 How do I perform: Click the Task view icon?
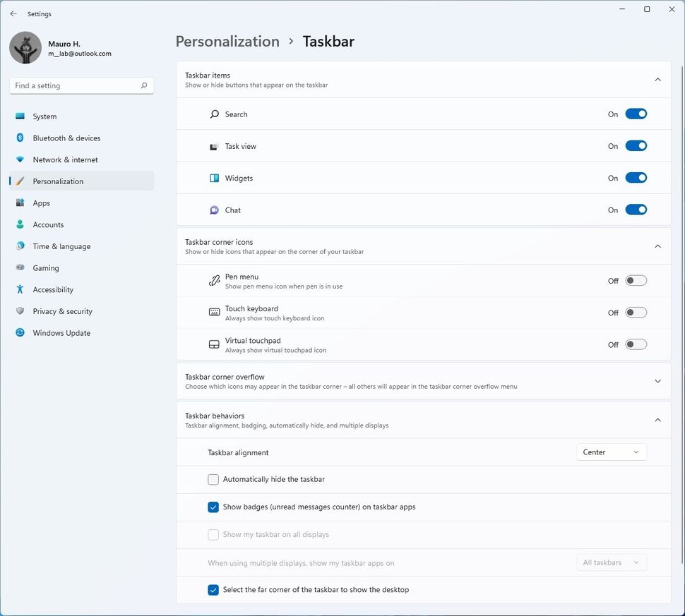213,145
